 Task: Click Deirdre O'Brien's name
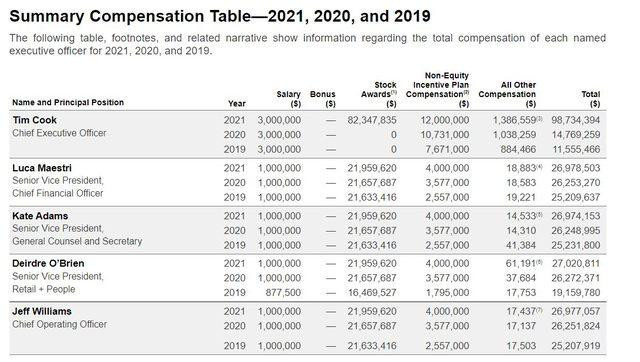(x=48, y=263)
